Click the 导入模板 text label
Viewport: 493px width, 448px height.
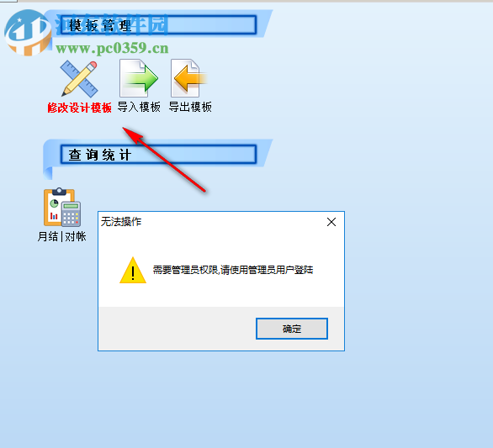point(139,107)
